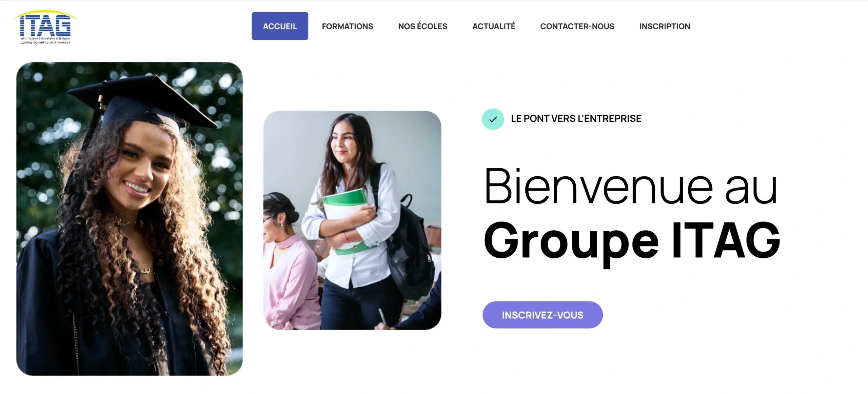This screenshot has height=394, width=868.
Task: Click the teal checkmark circle icon
Action: 493,119
